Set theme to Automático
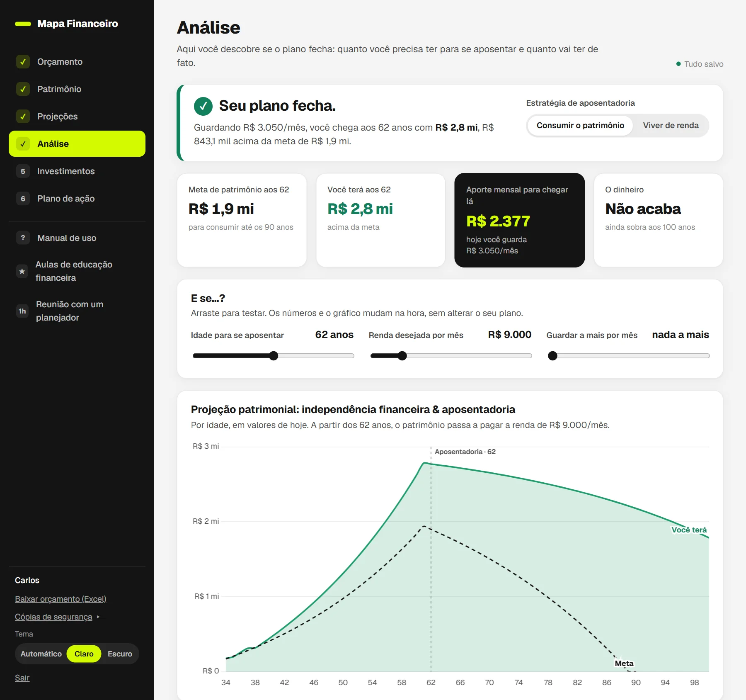This screenshot has height=700, width=746. (41, 654)
